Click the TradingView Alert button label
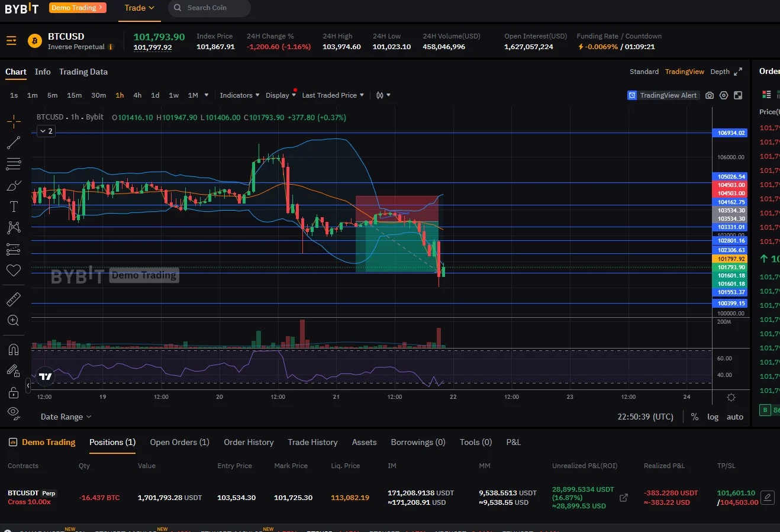 pyautogui.click(x=668, y=95)
